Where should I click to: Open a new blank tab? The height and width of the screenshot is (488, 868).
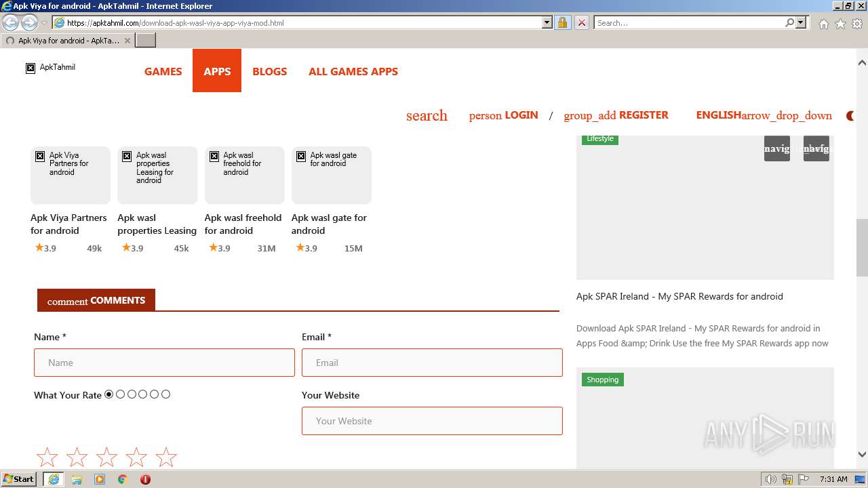pyautogui.click(x=146, y=41)
